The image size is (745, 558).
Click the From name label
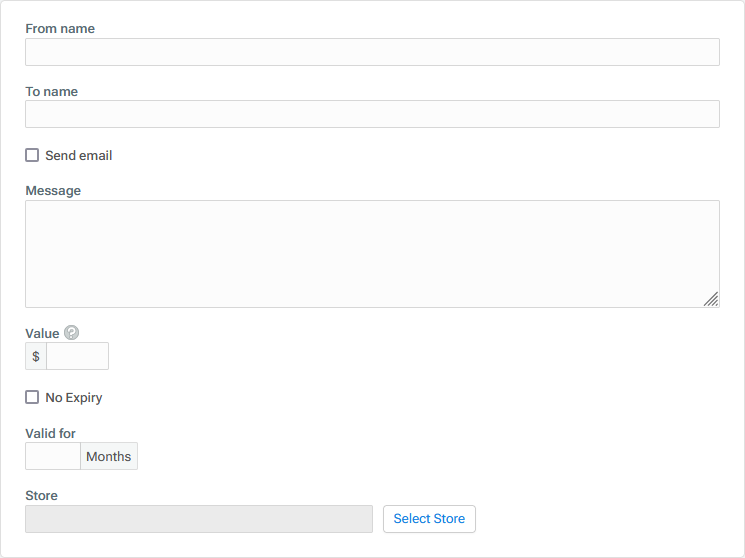(60, 29)
